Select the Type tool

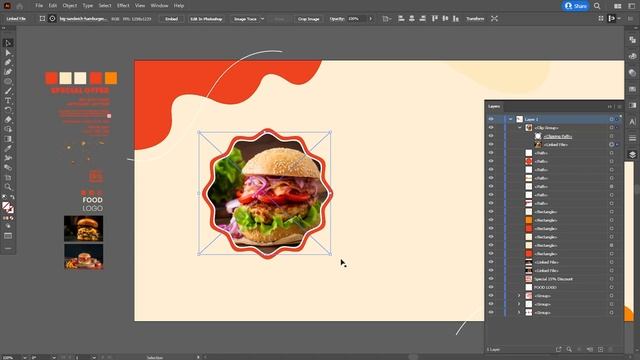(8, 100)
